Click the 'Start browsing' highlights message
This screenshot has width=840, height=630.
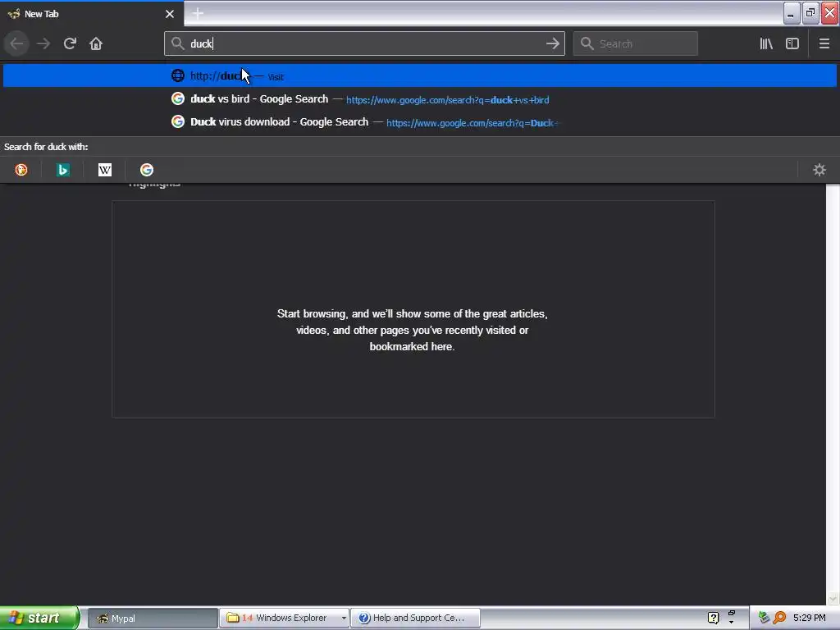point(412,330)
